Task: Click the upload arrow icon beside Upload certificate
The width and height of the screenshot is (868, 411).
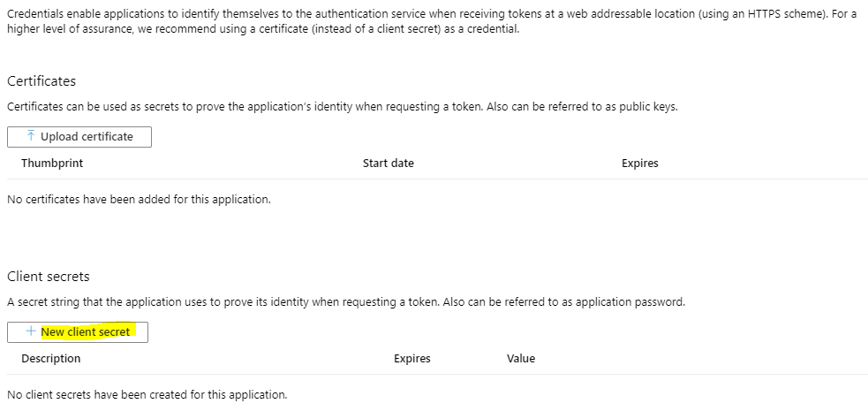Action: point(32,136)
